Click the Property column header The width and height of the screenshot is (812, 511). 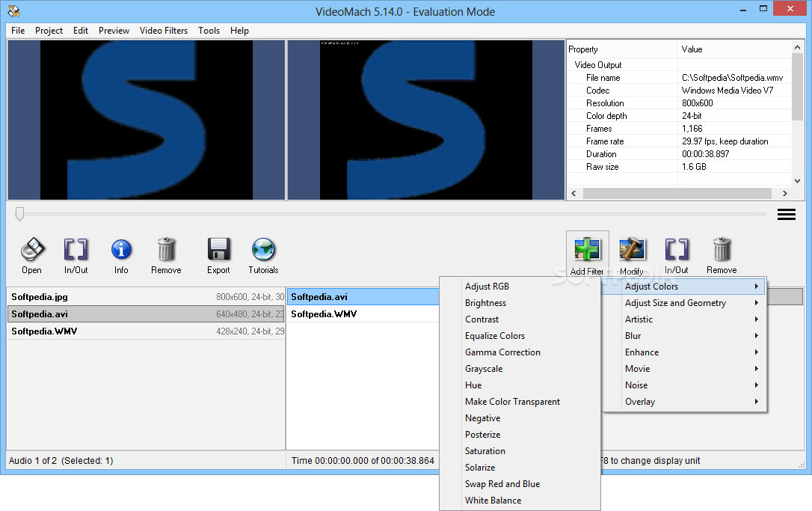click(622, 49)
